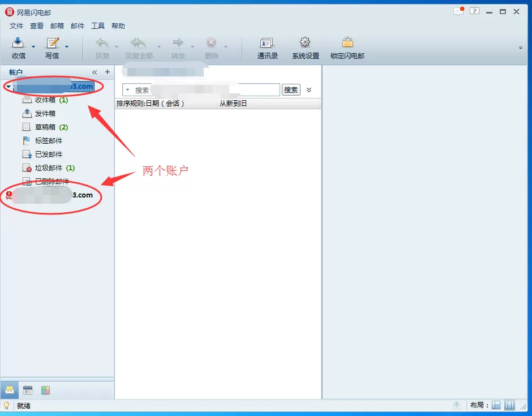Select the second account ending 3.com

click(x=49, y=195)
